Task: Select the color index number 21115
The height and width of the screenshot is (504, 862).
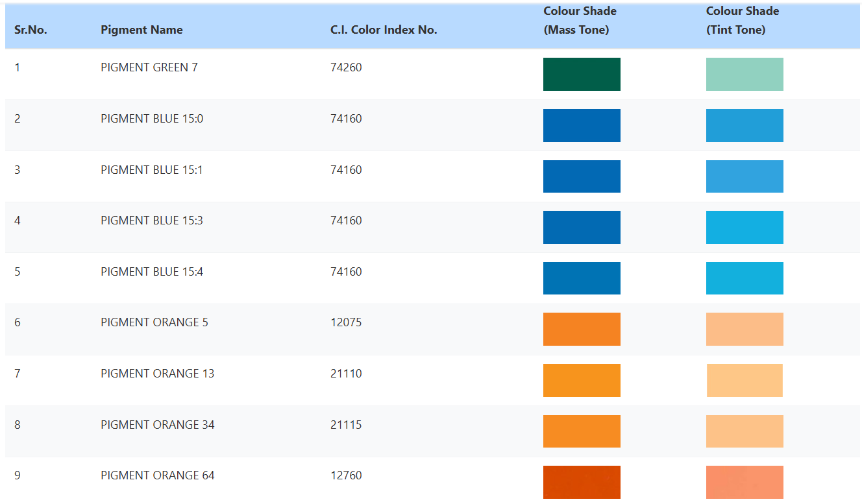Action: (x=346, y=425)
